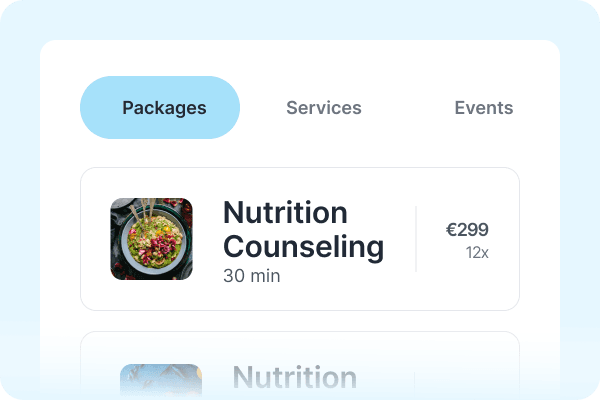The height and width of the screenshot is (400, 600).
Task: Open the Services tab
Action: click(324, 108)
